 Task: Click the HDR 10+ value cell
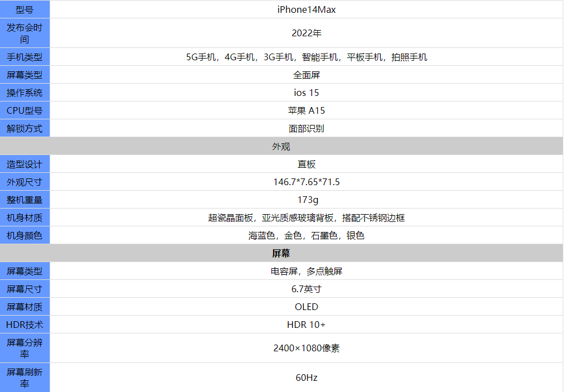[x=307, y=325]
